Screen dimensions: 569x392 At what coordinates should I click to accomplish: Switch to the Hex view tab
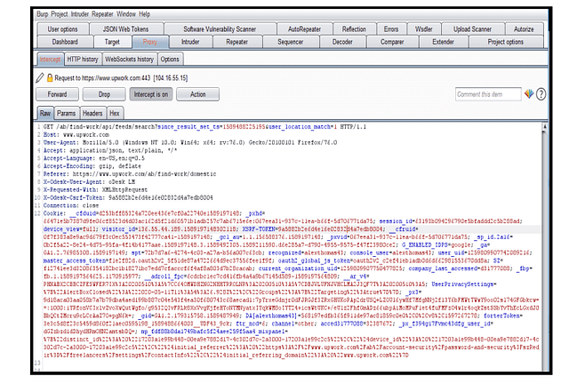(x=115, y=113)
